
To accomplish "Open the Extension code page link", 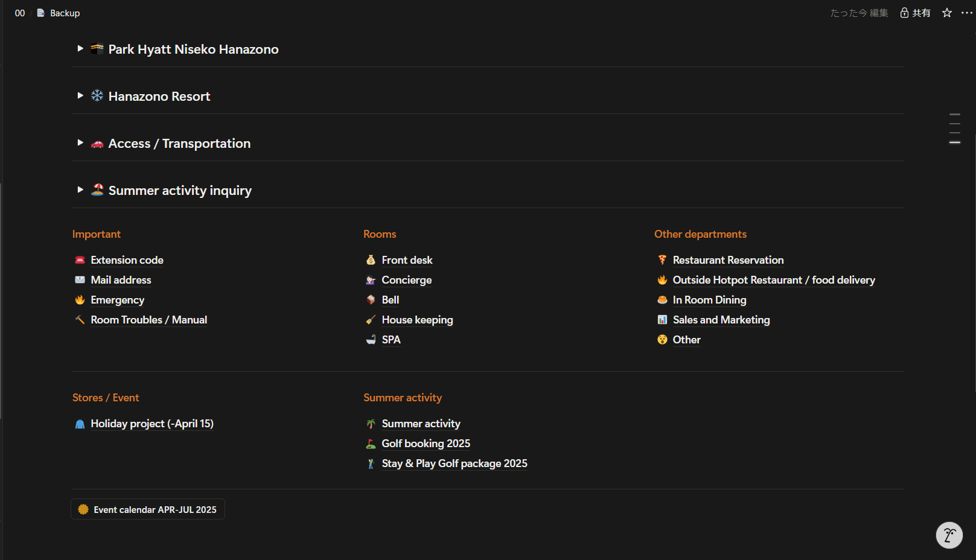I will point(127,260).
